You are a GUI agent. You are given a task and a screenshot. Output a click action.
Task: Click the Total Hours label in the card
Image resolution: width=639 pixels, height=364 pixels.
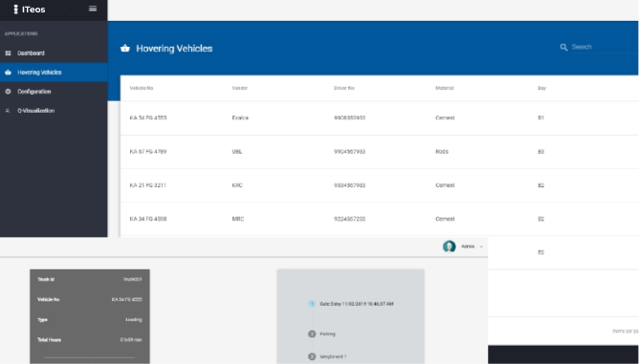(50, 339)
